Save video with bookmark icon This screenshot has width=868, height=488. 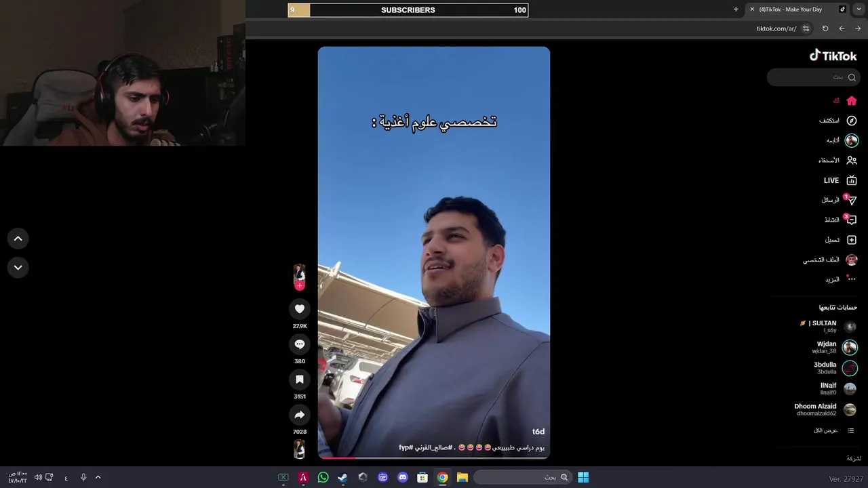[x=299, y=380]
